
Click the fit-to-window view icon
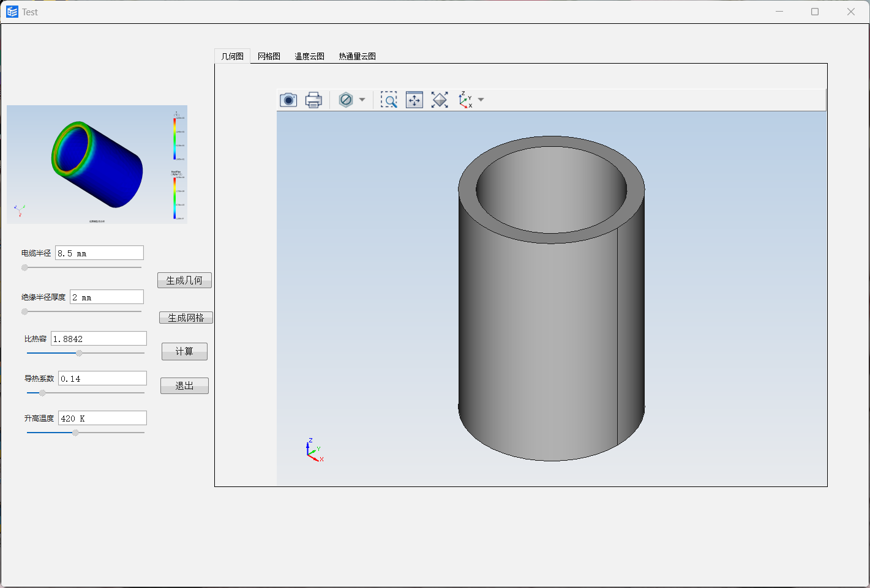[440, 100]
